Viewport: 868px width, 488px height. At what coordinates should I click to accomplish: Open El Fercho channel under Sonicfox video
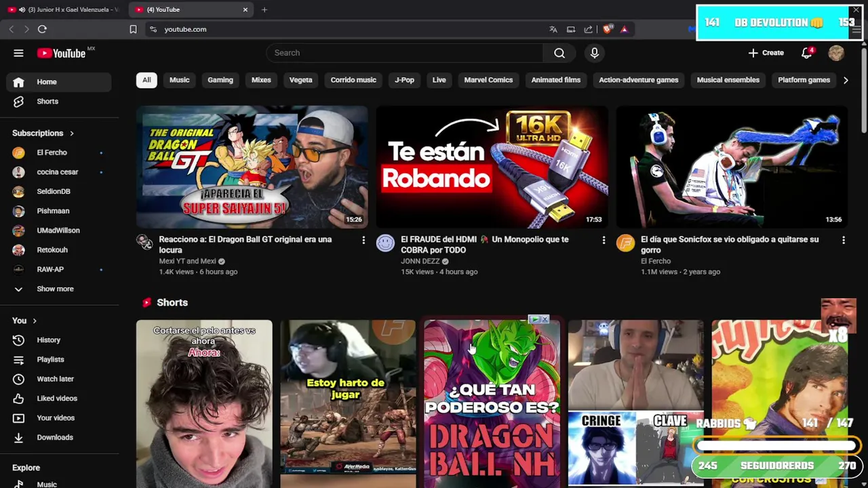click(x=656, y=261)
